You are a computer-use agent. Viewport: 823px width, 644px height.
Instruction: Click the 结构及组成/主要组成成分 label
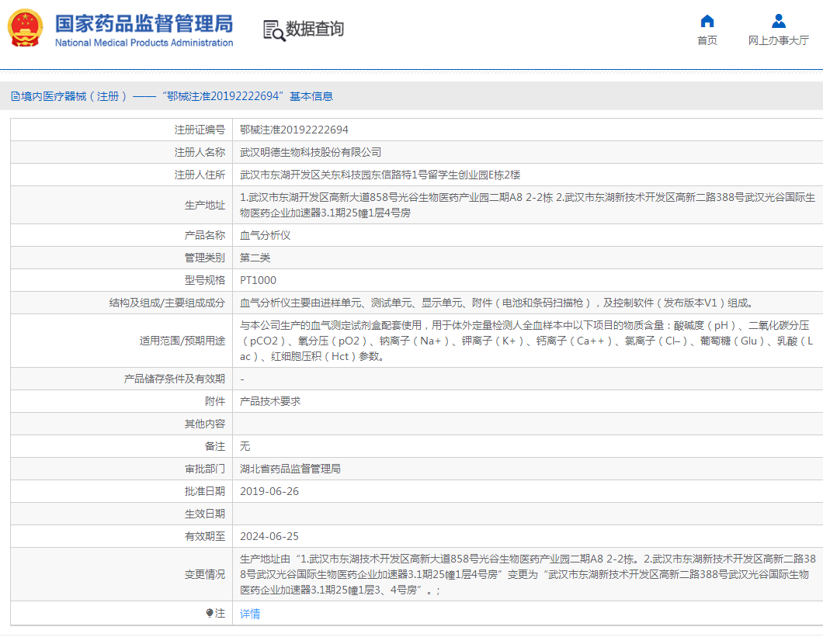[167, 303]
